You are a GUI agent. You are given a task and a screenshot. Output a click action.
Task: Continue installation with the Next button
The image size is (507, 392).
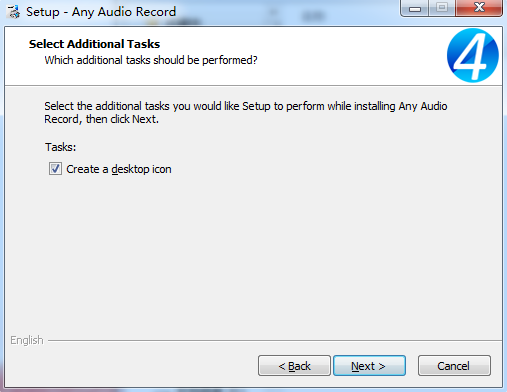click(369, 366)
